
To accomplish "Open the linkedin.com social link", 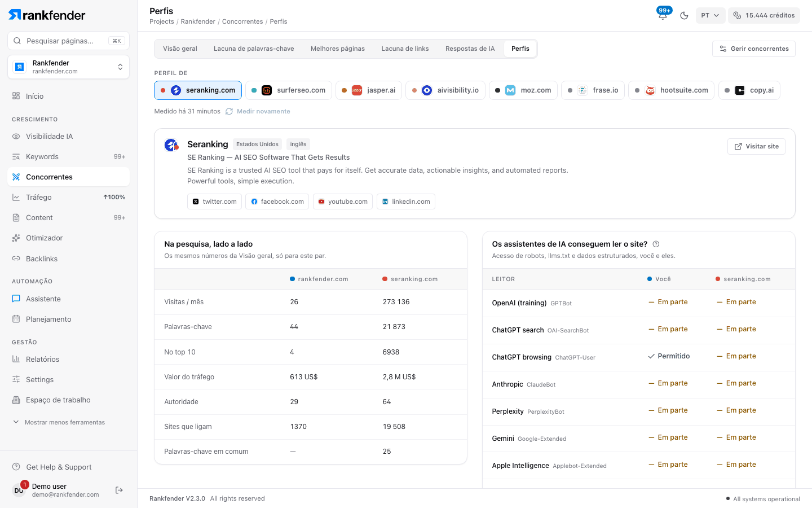I will point(406,202).
